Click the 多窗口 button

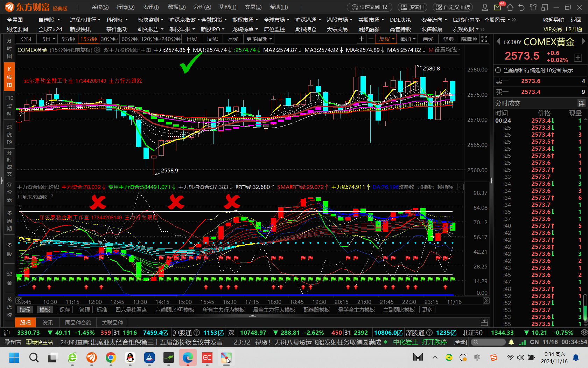[x=413, y=7]
